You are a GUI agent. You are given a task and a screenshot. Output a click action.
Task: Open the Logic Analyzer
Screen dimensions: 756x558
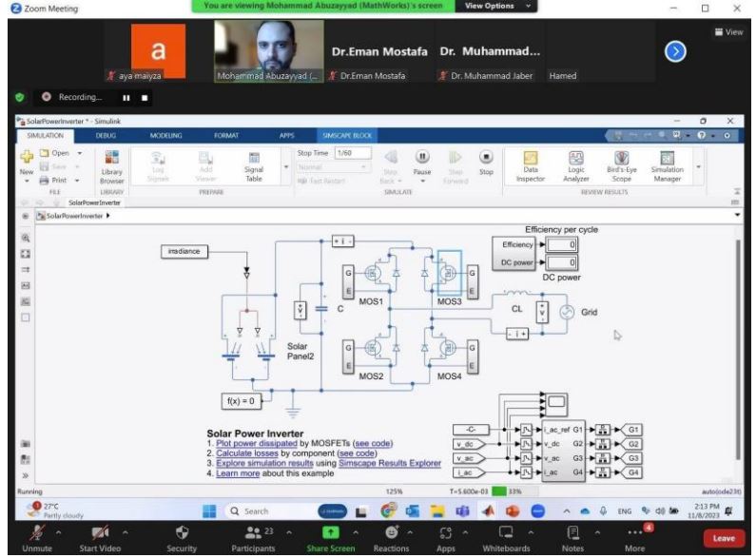click(575, 162)
